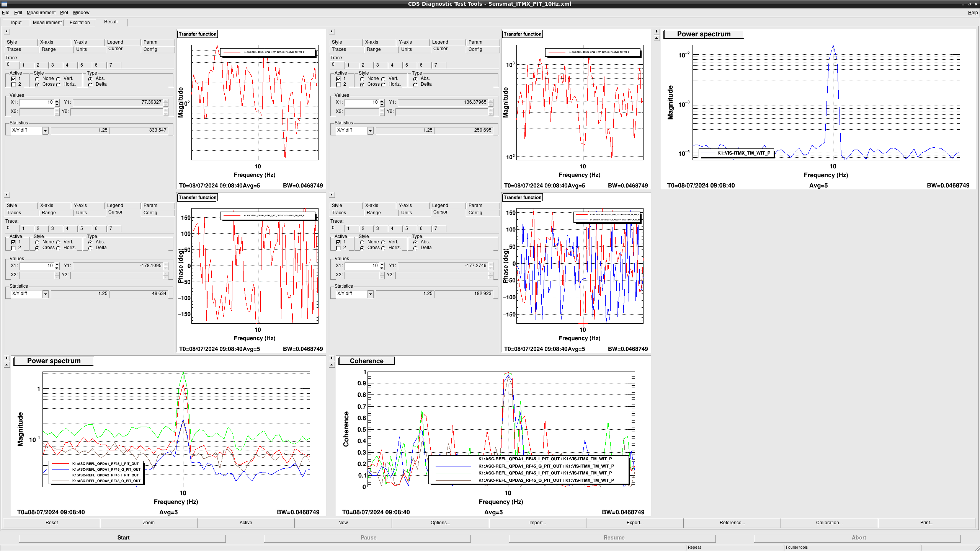This screenshot has width=980, height=551.
Task: Enable Active cursor 2 in Y1 77.39327 panel
Action: (13, 85)
